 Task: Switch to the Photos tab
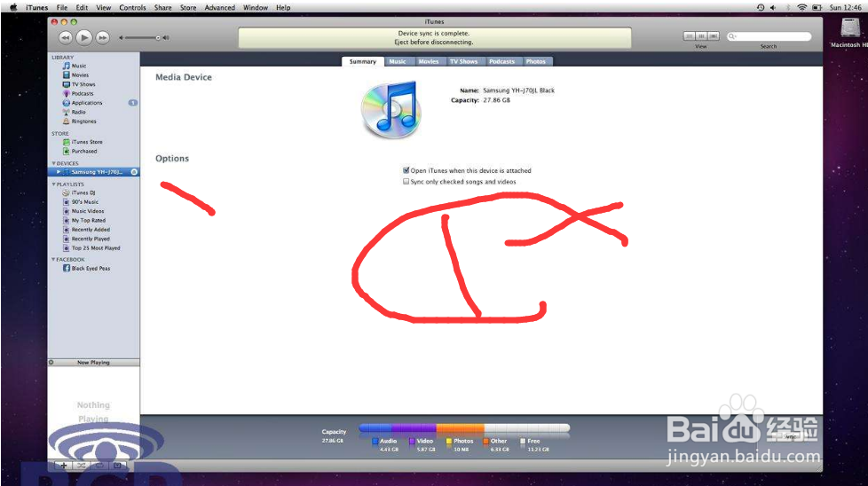point(536,61)
